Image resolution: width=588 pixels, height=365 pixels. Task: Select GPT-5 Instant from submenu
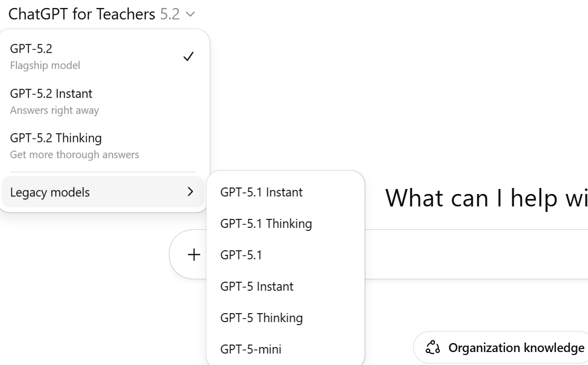click(257, 287)
